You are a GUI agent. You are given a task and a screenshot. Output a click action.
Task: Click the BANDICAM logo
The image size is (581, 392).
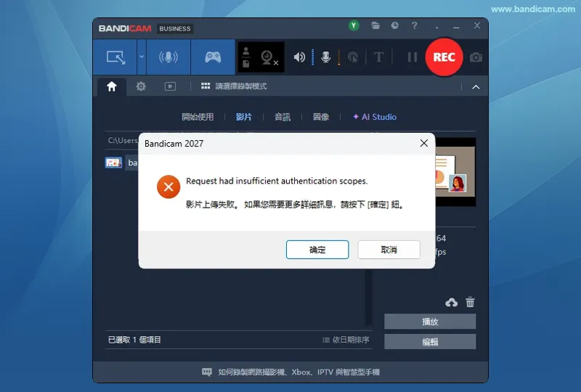[125, 28]
